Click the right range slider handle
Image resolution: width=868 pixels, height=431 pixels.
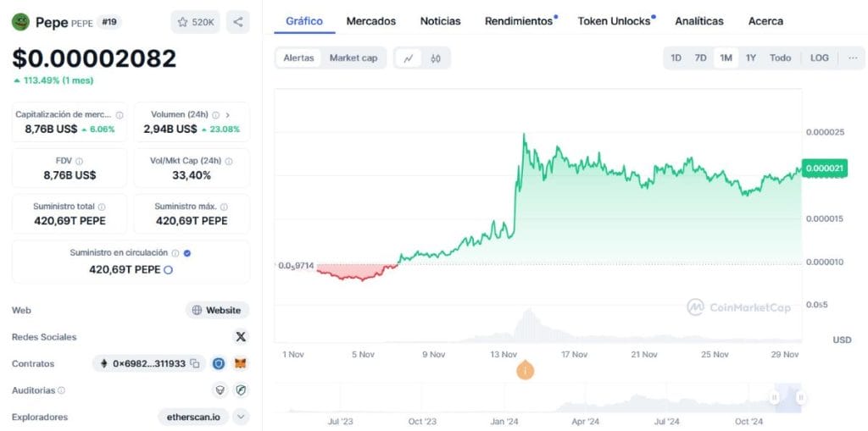tap(800, 396)
